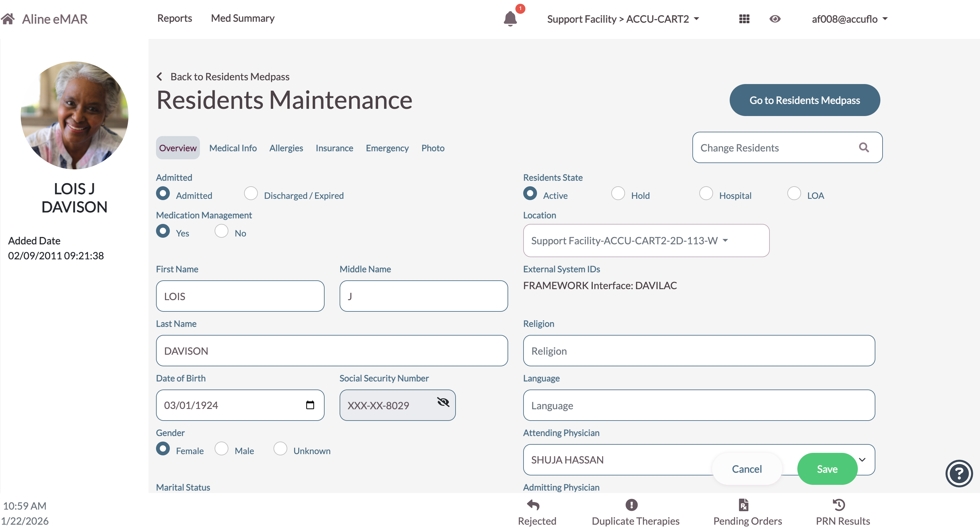
Task: Click the search icon in Change Residents
Action: point(863,147)
